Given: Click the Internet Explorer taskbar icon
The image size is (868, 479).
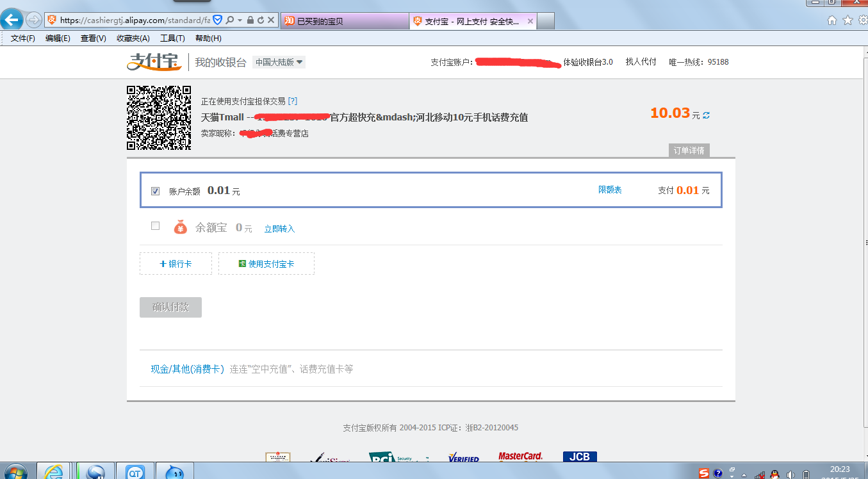Looking at the screenshot, I should pyautogui.click(x=54, y=472).
